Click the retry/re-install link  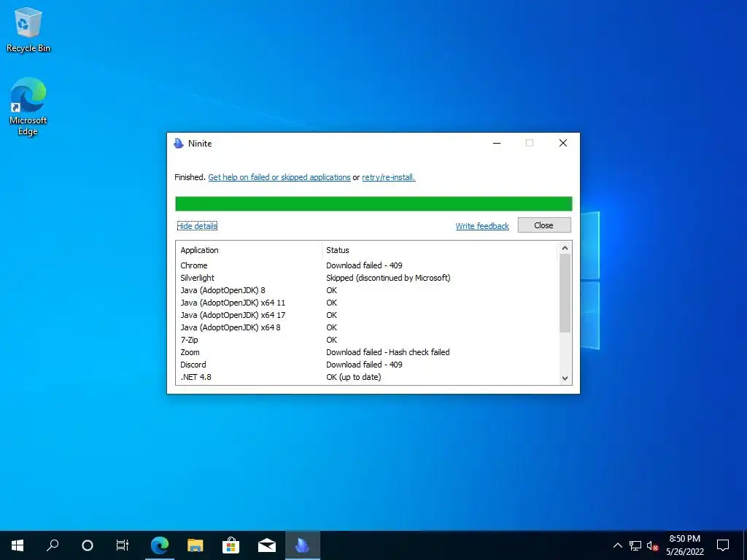coord(388,177)
